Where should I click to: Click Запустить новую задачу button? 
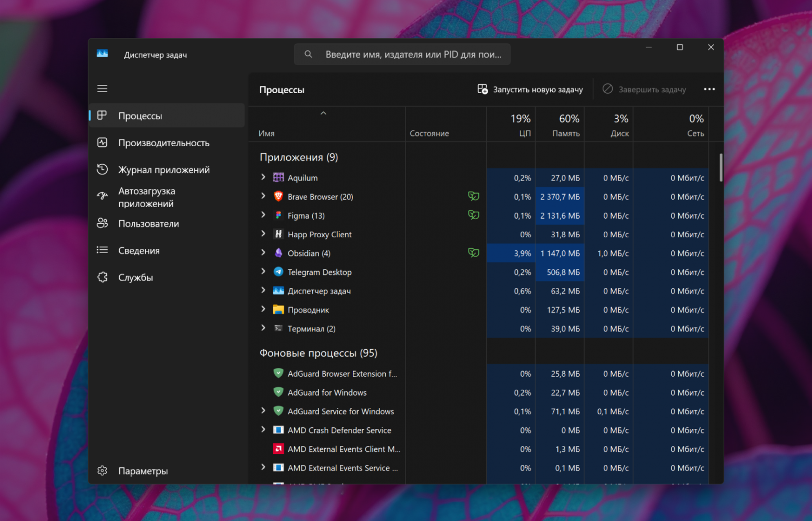(x=530, y=90)
